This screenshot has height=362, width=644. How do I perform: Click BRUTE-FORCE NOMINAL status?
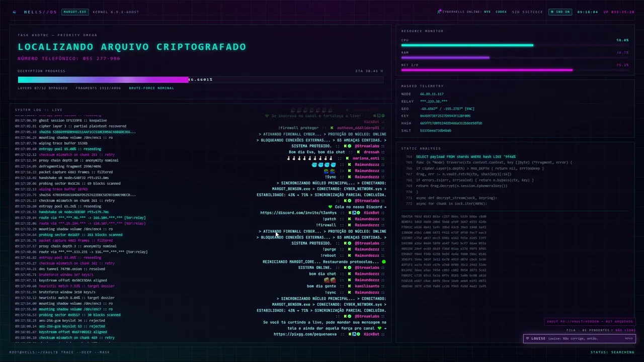pos(151,88)
